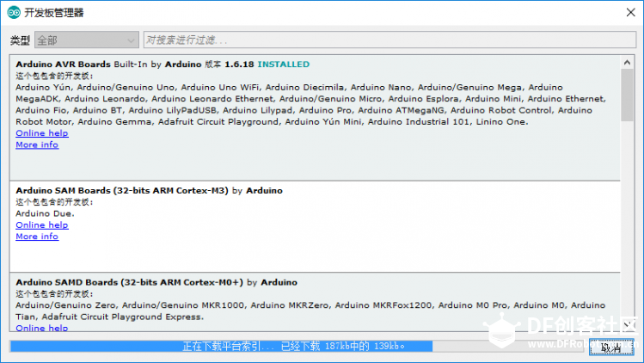
Task: Click the vertical scrollbar thumb
Action: 627,95
